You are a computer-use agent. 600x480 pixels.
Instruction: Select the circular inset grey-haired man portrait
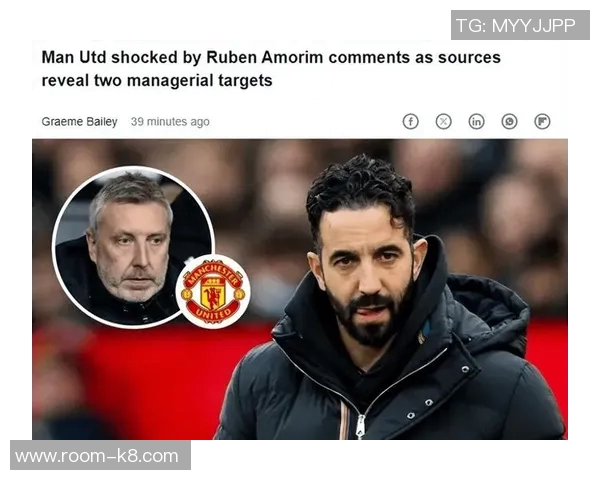pyautogui.click(x=133, y=247)
